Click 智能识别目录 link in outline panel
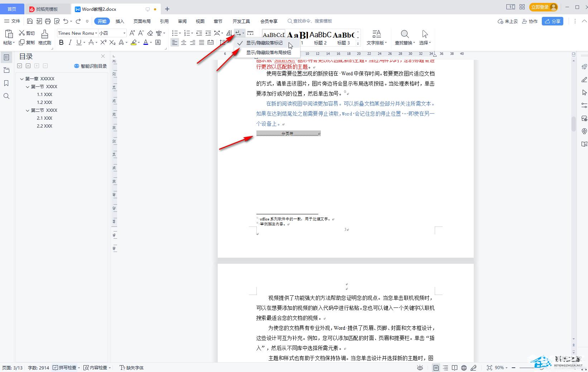 click(x=91, y=66)
